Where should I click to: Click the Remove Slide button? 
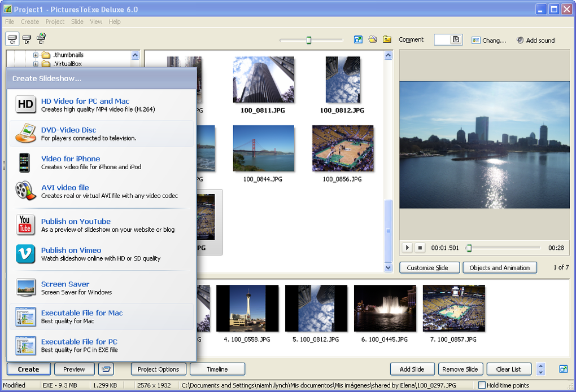click(x=460, y=369)
